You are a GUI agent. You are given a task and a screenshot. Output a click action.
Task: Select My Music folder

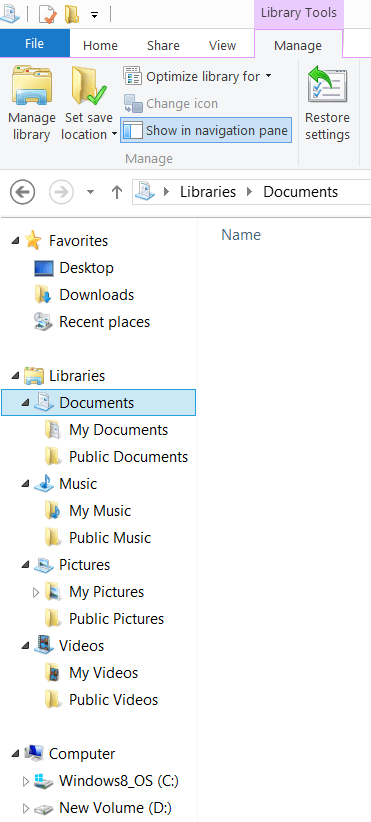click(100, 511)
